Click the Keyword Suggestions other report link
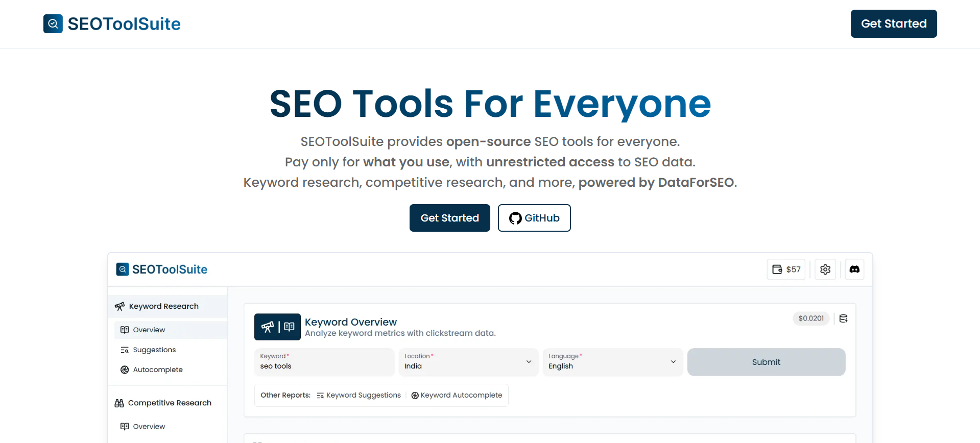The height and width of the screenshot is (443, 980). point(359,395)
